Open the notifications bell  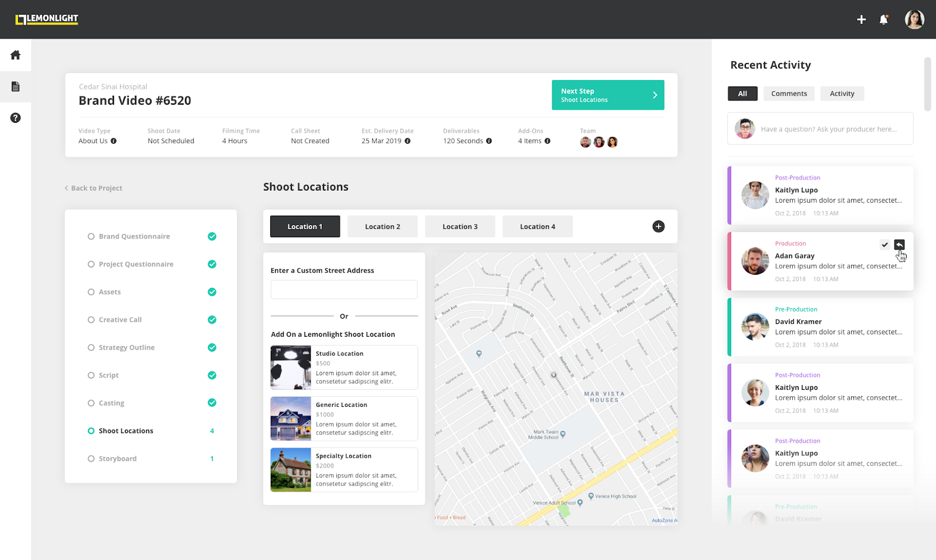pos(884,19)
